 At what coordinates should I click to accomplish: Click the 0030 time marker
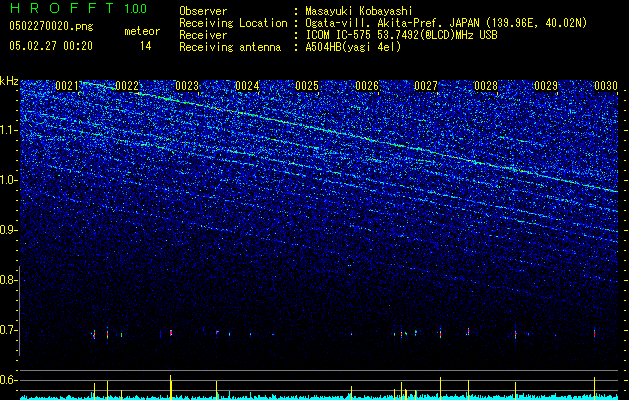tap(606, 86)
